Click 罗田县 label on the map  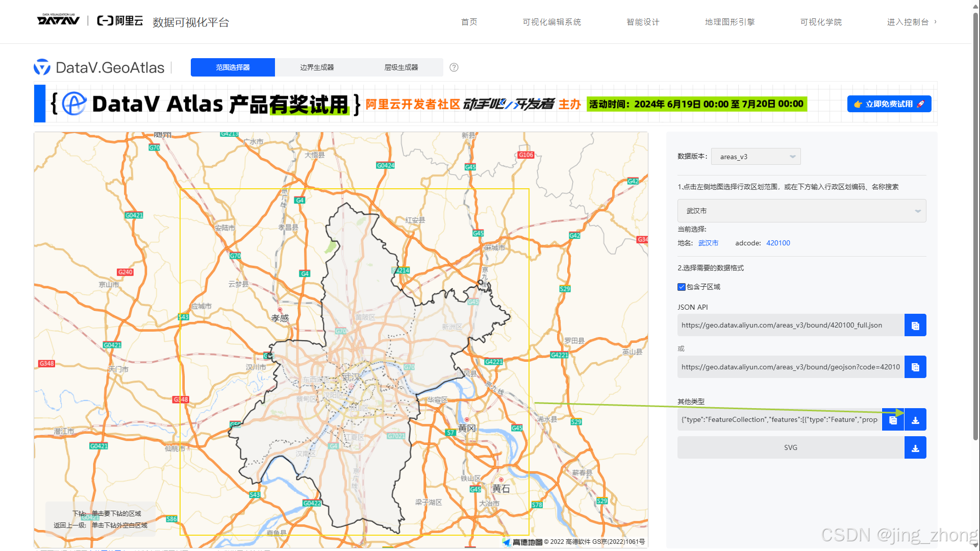(574, 341)
